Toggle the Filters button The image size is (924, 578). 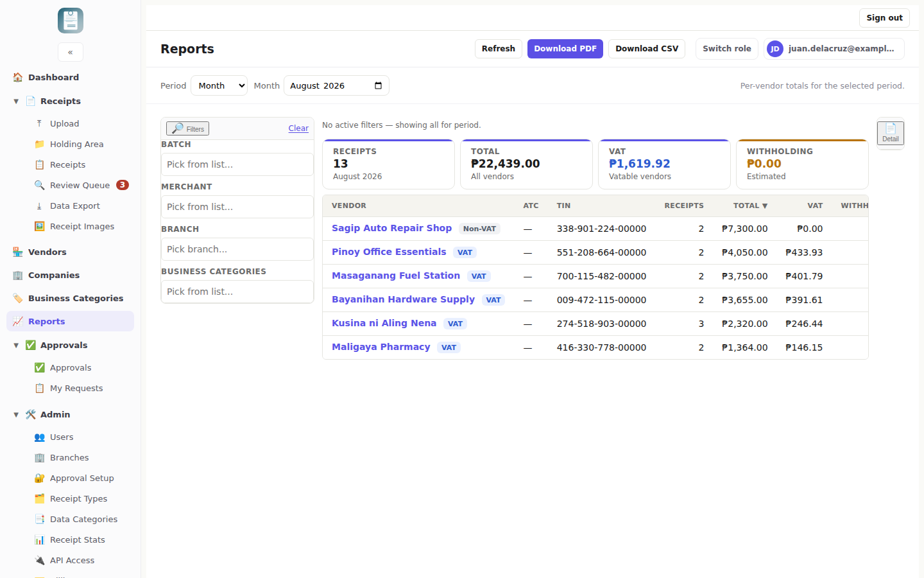coord(187,128)
